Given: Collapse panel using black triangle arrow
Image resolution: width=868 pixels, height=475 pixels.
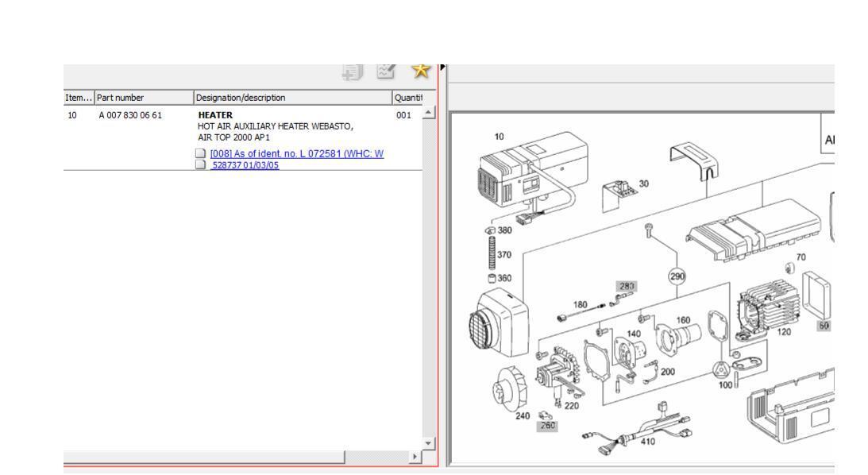Looking at the screenshot, I should (x=442, y=65).
